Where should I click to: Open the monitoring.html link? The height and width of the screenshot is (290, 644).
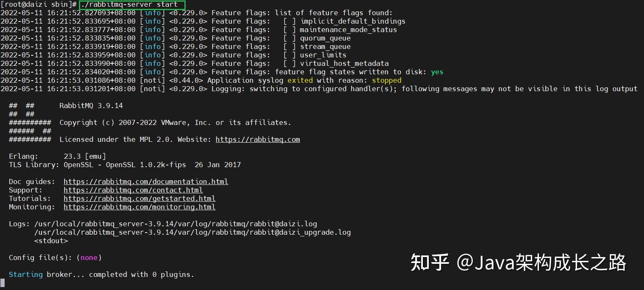point(140,207)
